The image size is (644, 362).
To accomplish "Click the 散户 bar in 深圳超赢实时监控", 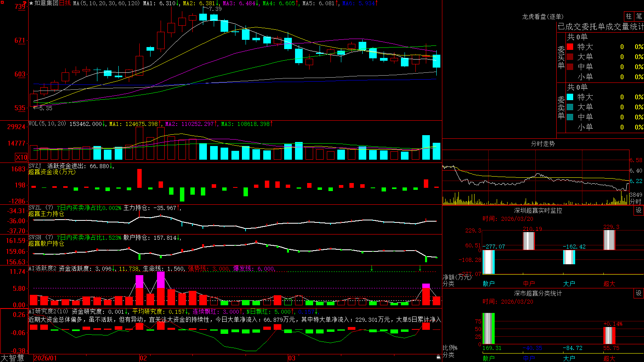I will tap(489, 262).
